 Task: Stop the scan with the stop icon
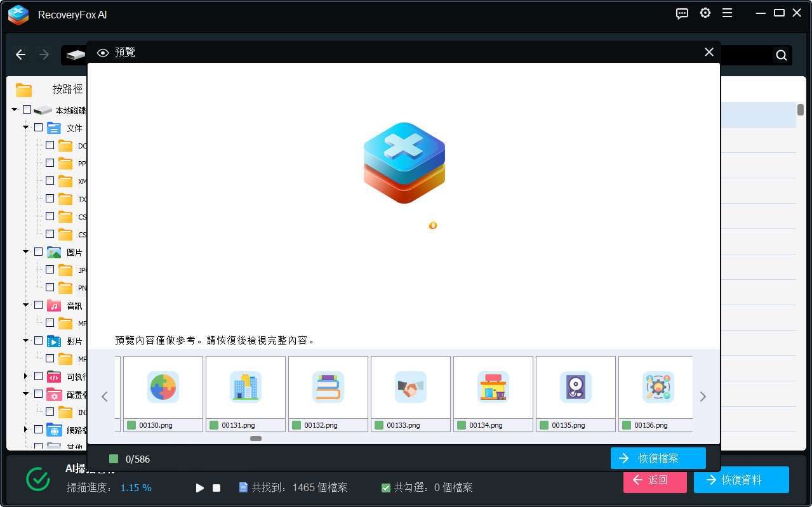(216, 487)
